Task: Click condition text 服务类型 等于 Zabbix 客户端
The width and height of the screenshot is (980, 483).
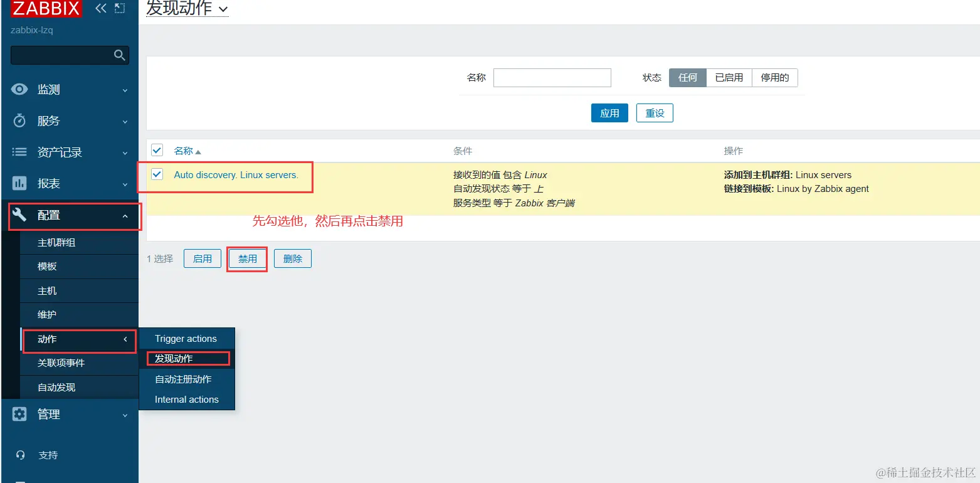Action: pos(514,203)
